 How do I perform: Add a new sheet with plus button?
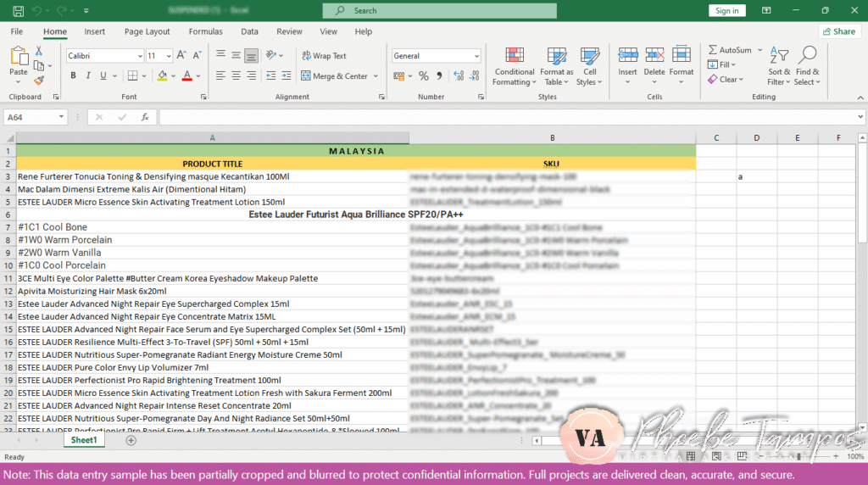[131, 441]
